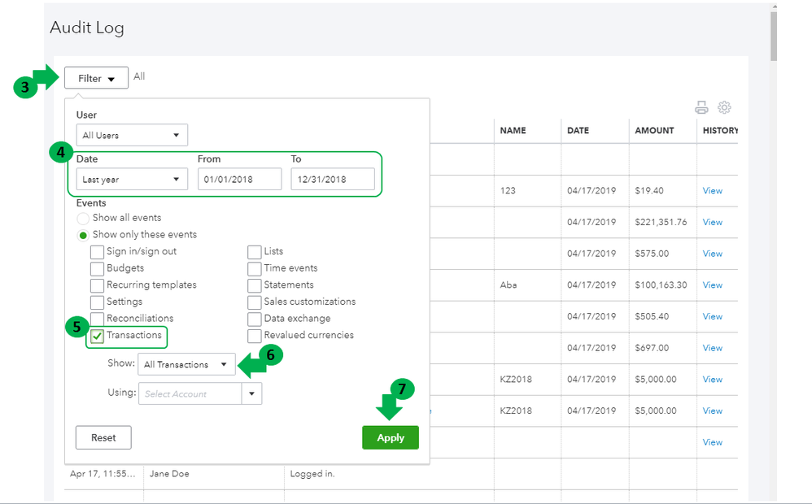The width and height of the screenshot is (812, 504).
Task: Click the DATE column header
Action: tap(578, 130)
